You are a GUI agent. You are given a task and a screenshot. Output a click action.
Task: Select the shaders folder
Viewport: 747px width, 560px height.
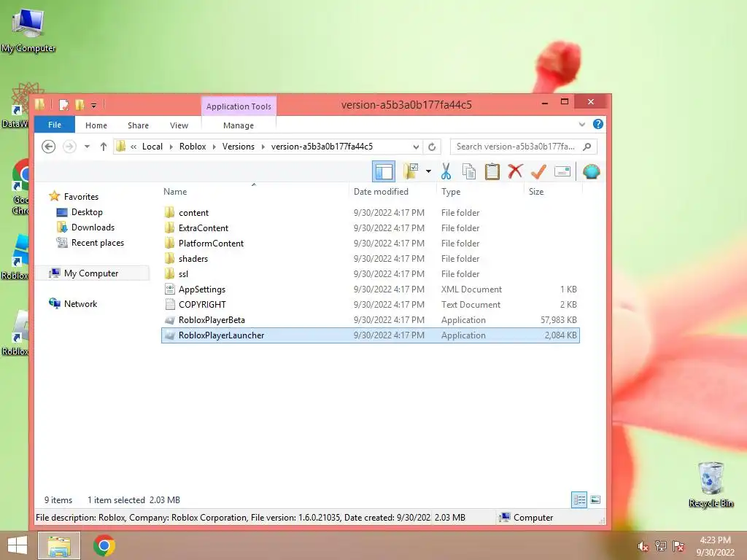point(370,259)
